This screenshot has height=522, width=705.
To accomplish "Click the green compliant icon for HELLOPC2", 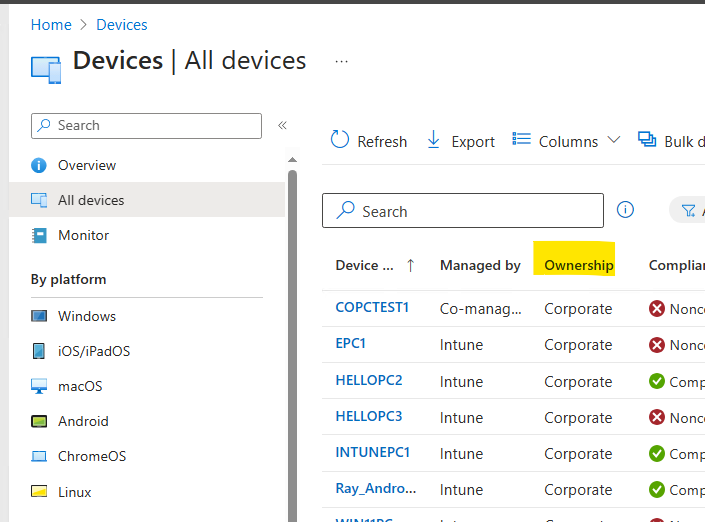I will 656,381.
